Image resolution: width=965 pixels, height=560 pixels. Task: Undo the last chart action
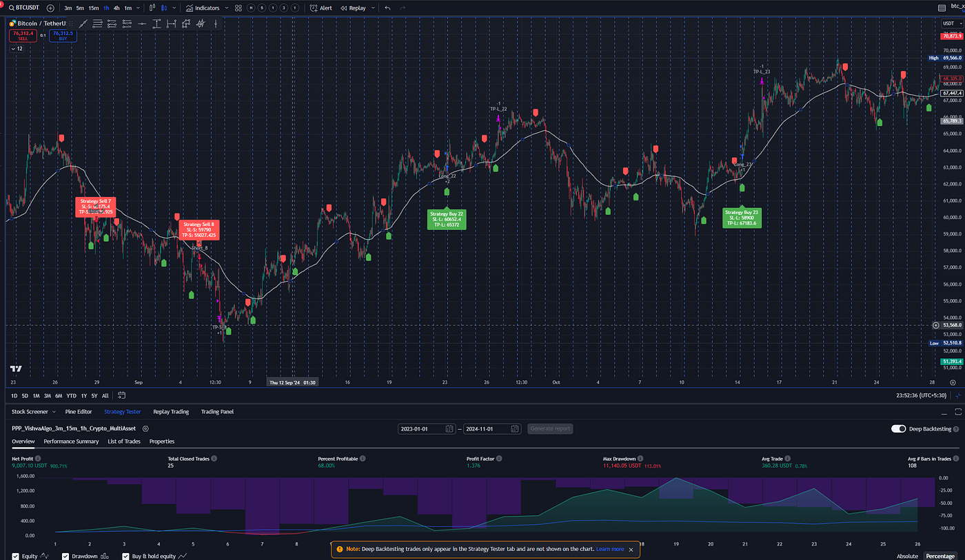(387, 8)
